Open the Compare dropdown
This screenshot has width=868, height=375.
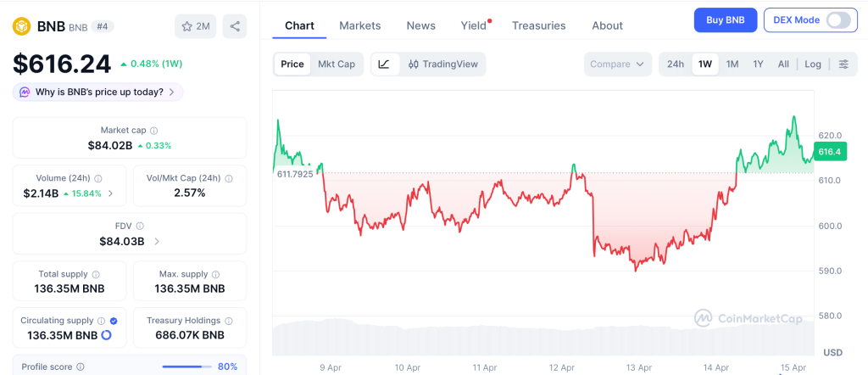(x=617, y=64)
